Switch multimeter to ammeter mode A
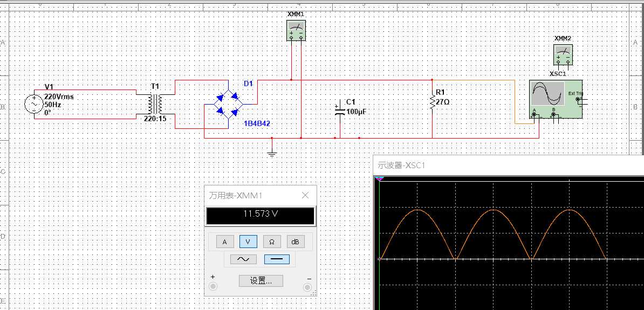 225,242
